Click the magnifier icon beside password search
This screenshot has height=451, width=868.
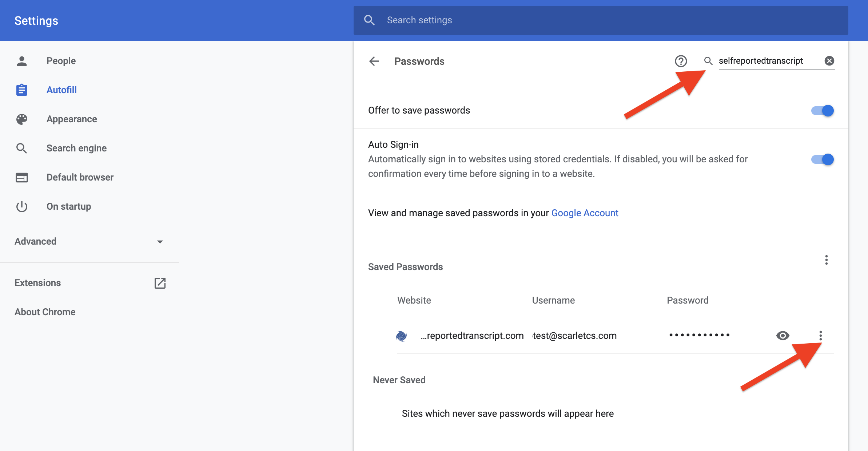tap(708, 61)
